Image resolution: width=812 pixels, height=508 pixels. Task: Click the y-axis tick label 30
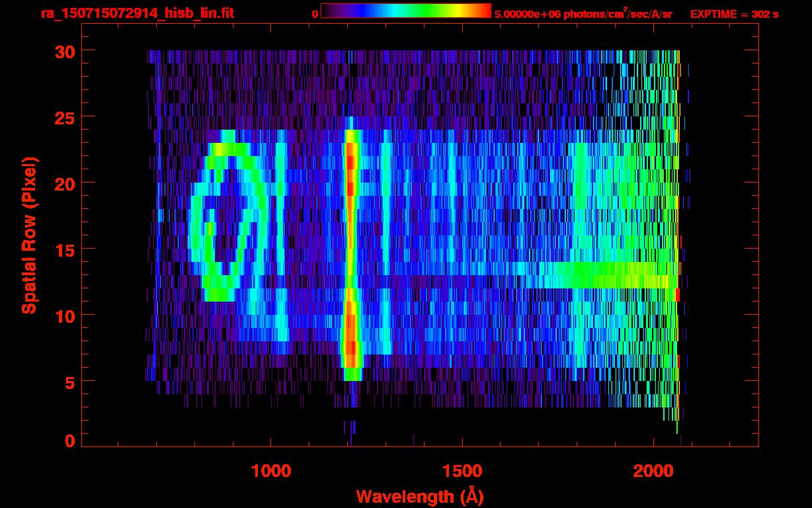click(65, 51)
